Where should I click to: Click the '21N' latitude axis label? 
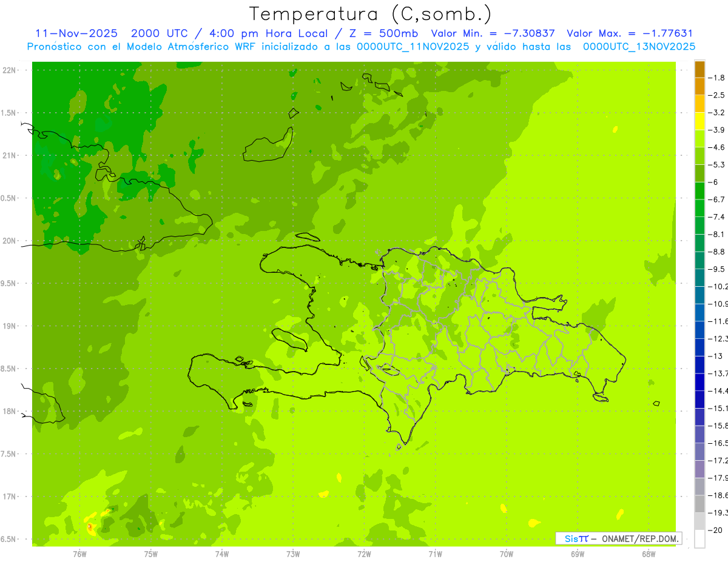tap(9, 156)
